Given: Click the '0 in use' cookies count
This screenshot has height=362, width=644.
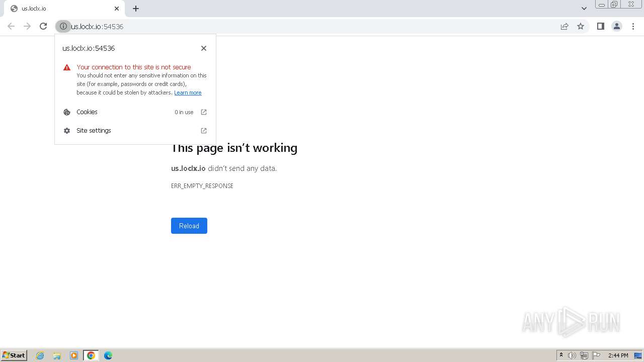Looking at the screenshot, I should point(184,112).
